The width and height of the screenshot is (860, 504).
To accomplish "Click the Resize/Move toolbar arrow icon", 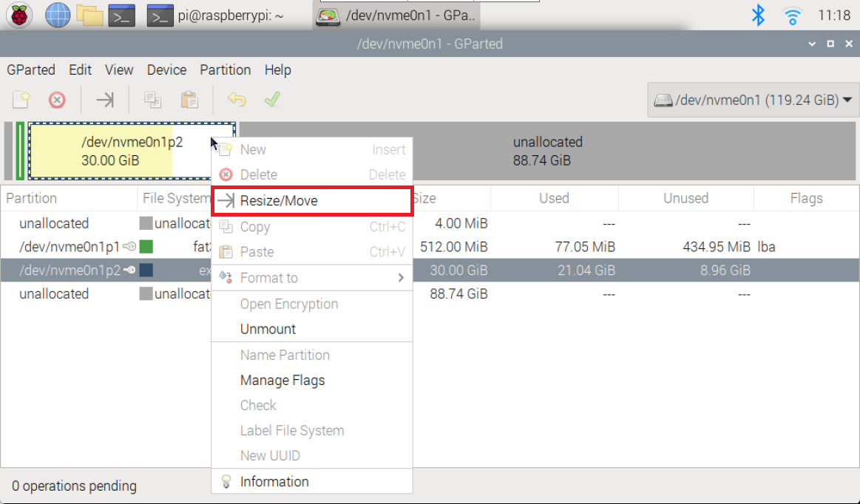I will click(x=105, y=100).
